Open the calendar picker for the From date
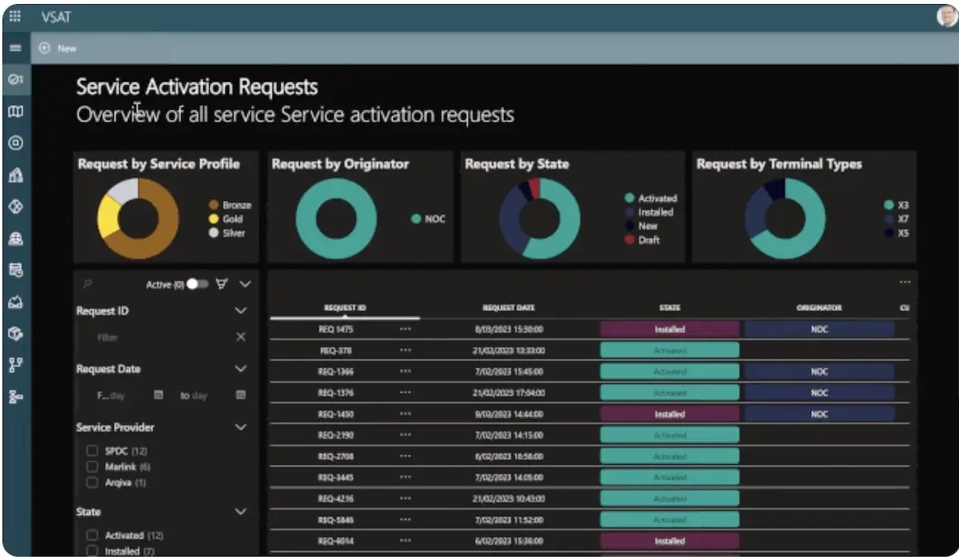Image resolution: width=959 pixels, height=560 pixels. point(159,396)
